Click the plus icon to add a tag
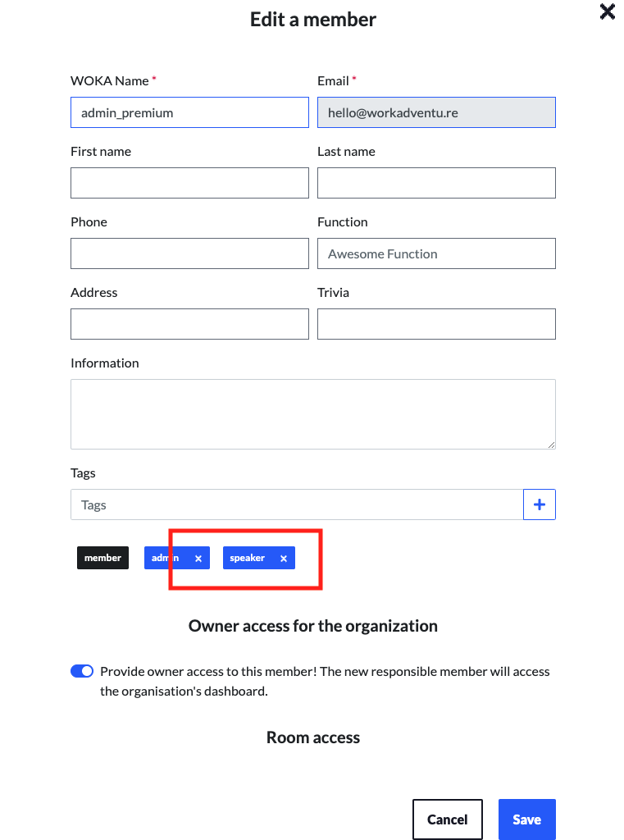The width and height of the screenshot is (624, 840). point(540,504)
